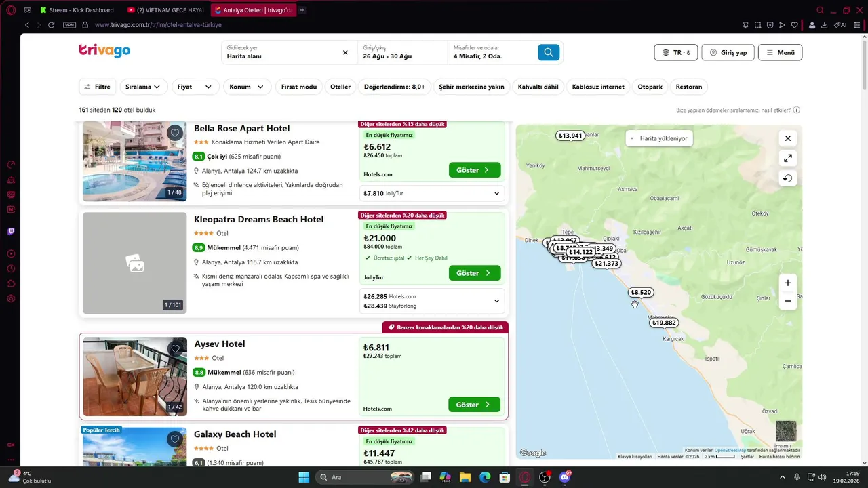The image size is (868, 488).
Task: Select the Antalya Otelleri trivago tab
Action: [253, 10]
